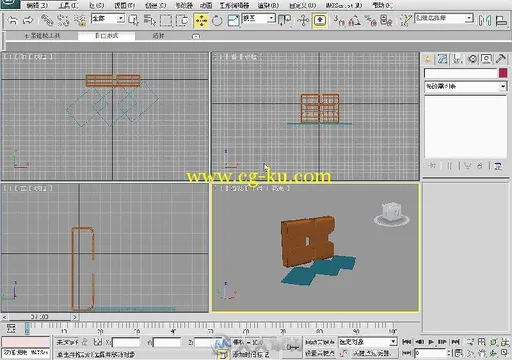Screen dimensions: 512x360
Task: Click the Select and Manipulate icon
Action: pos(303,21)
